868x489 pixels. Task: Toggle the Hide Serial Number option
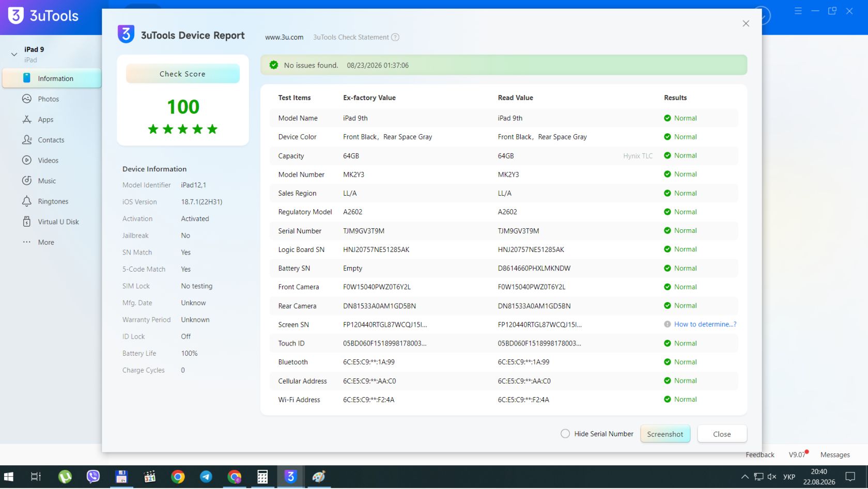click(x=565, y=434)
